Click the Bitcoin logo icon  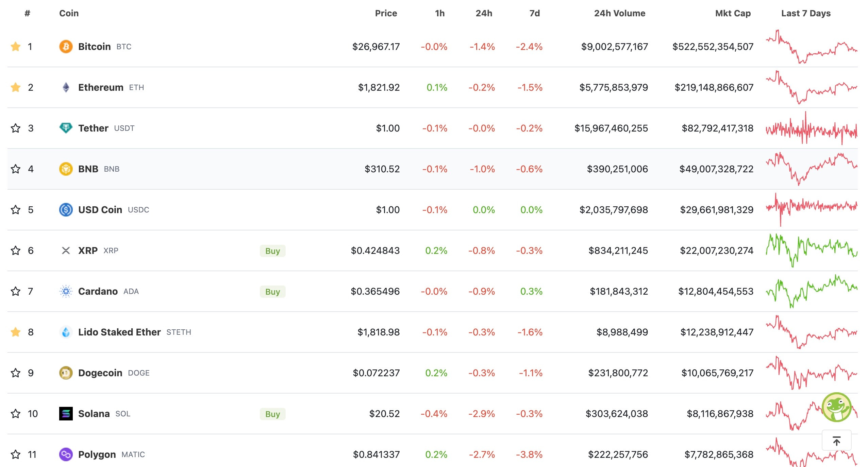point(66,47)
